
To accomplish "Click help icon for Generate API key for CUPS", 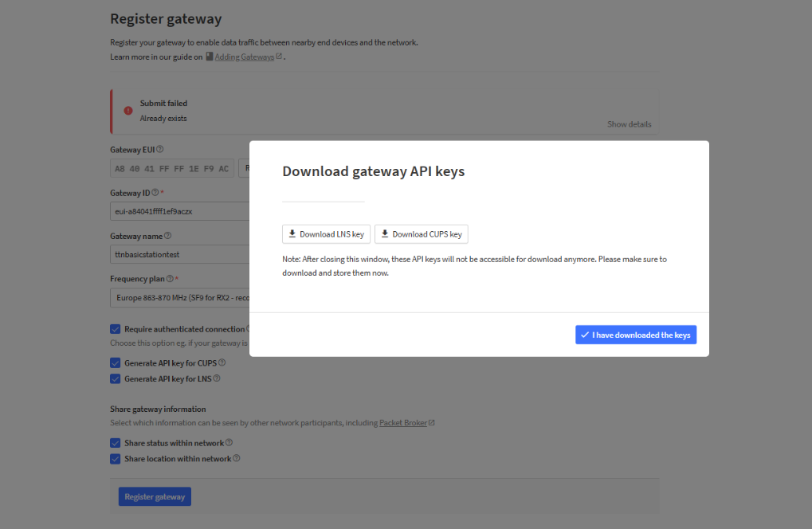I will tap(222, 362).
